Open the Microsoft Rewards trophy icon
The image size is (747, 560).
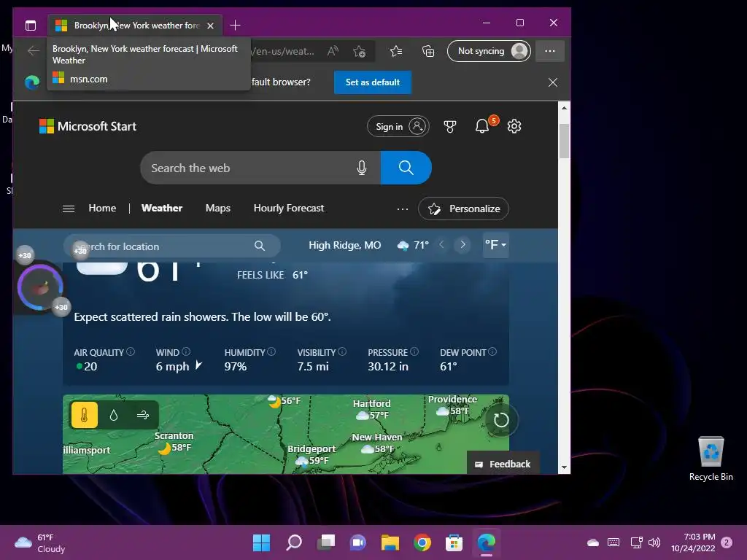(449, 126)
